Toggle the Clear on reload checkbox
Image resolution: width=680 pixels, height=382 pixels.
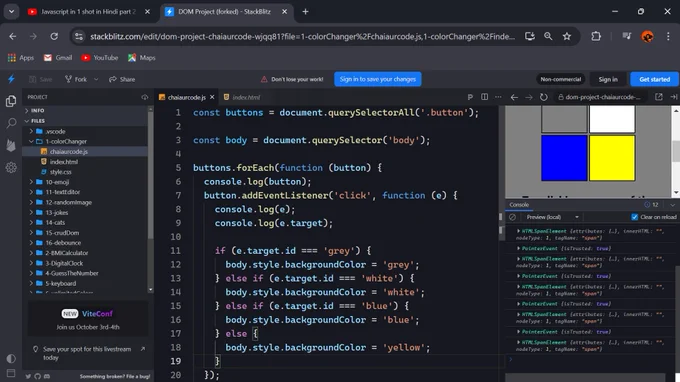coord(634,217)
